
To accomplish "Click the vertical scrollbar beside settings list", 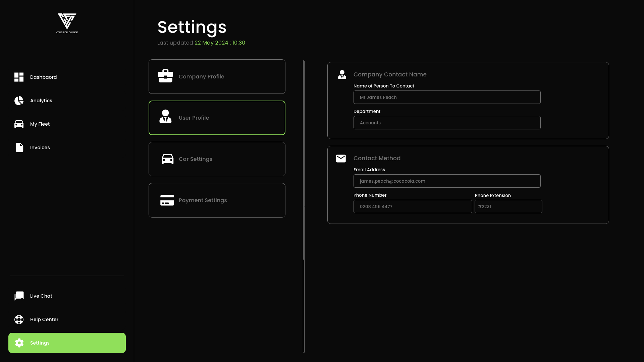I will (304, 161).
